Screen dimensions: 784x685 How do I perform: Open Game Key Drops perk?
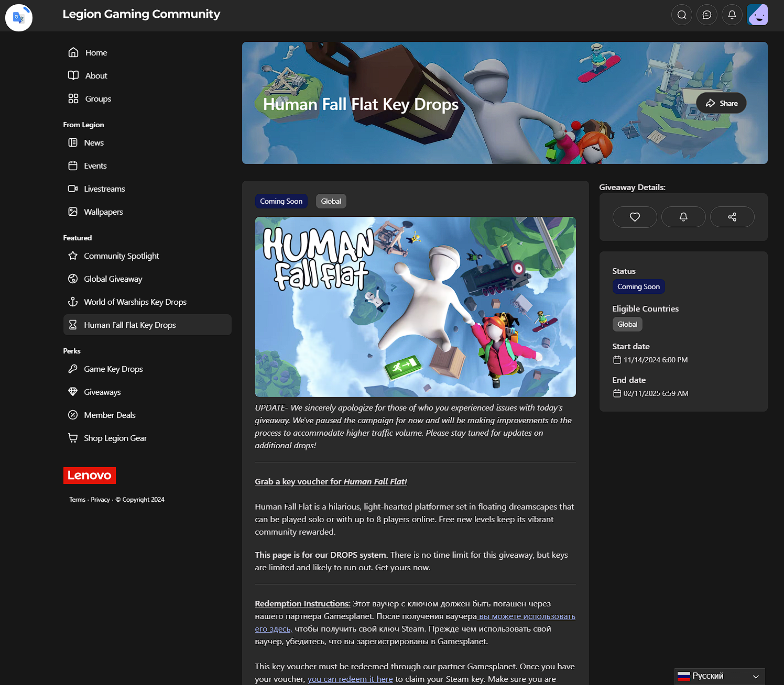pyautogui.click(x=147, y=369)
